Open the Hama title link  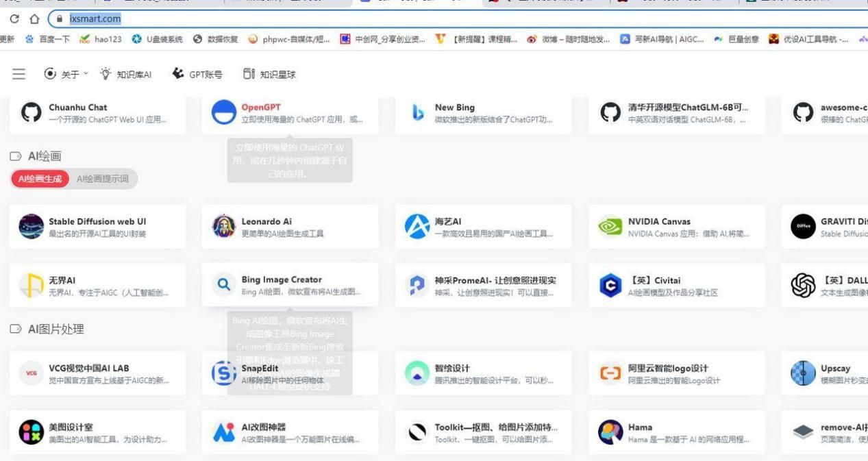click(640, 427)
